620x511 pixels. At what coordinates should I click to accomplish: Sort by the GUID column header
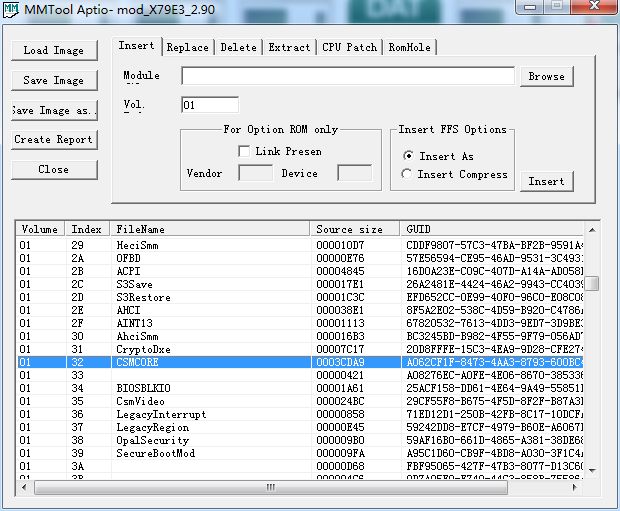pos(492,229)
